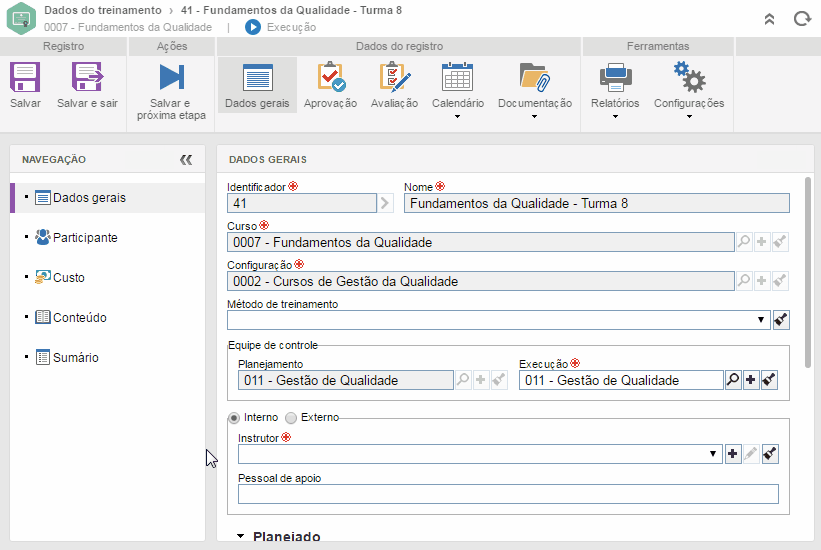Select the Externo radio button

pos(292,418)
